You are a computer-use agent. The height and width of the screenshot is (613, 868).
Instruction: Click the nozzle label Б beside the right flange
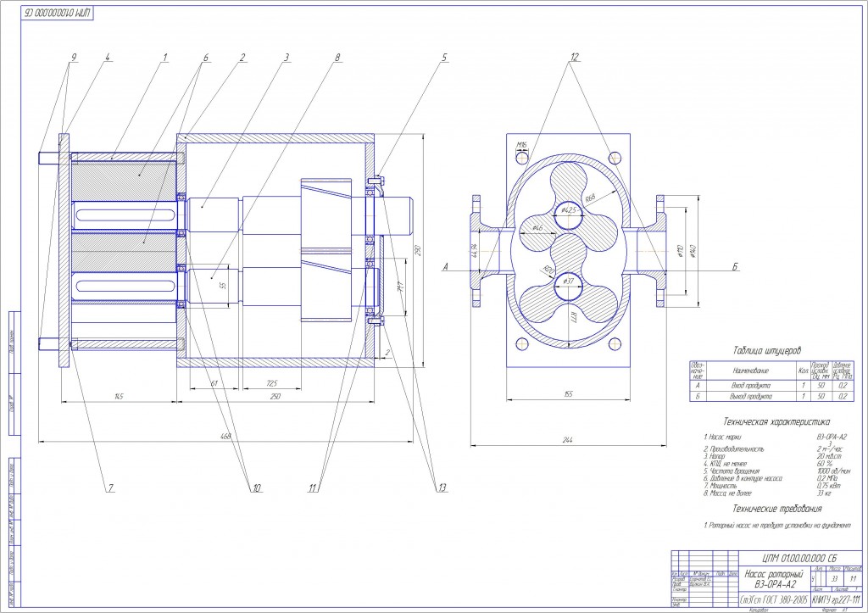pyautogui.click(x=735, y=267)
